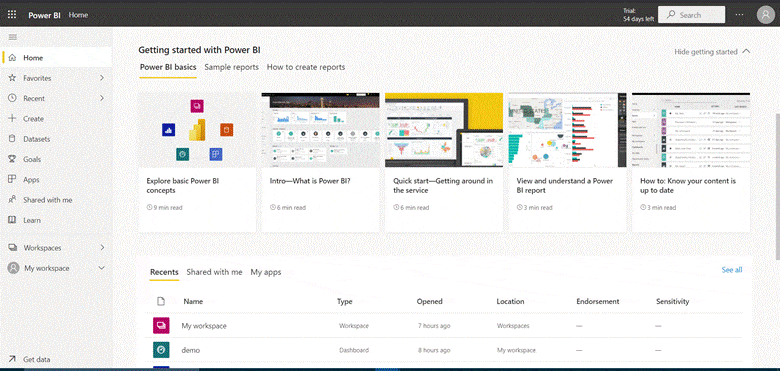Expand the Workspaces flyout chevron
The height and width of the screenshot is (371, 780).
(101, 248)
